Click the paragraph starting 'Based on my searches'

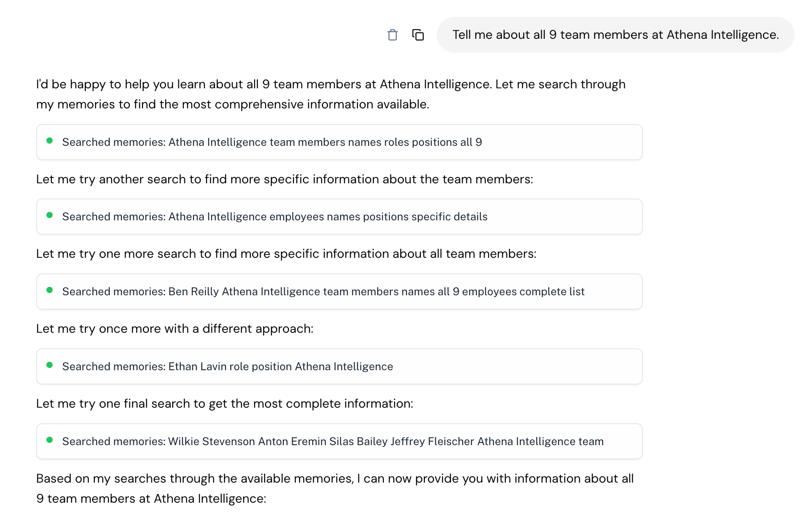(x=335, y=488)
